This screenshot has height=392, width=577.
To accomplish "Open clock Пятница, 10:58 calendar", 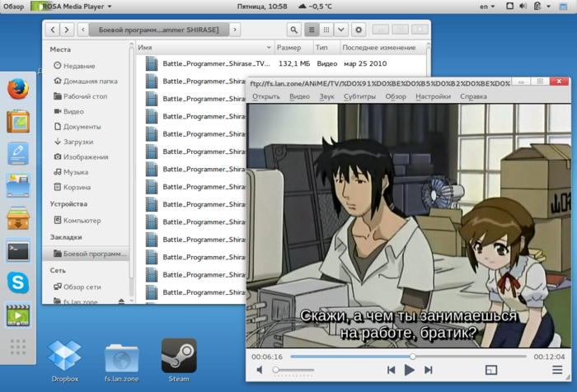I will click(x=262, y=7).
